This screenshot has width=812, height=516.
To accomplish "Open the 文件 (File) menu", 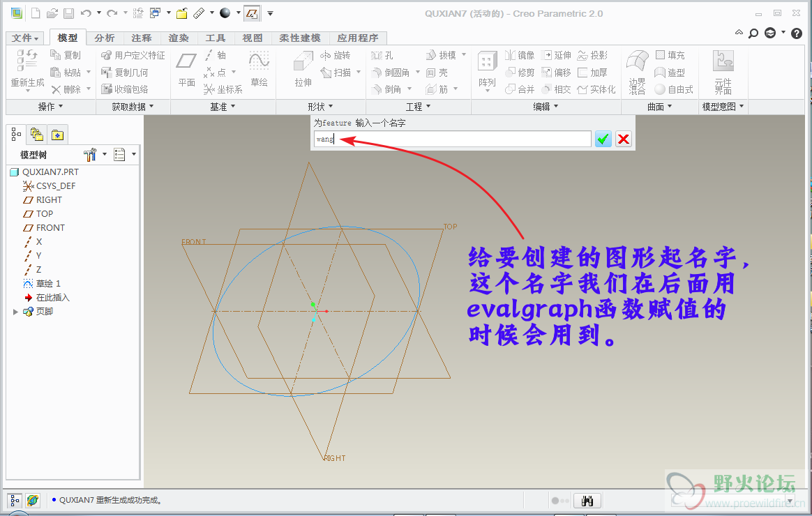I will coord(25,38).
